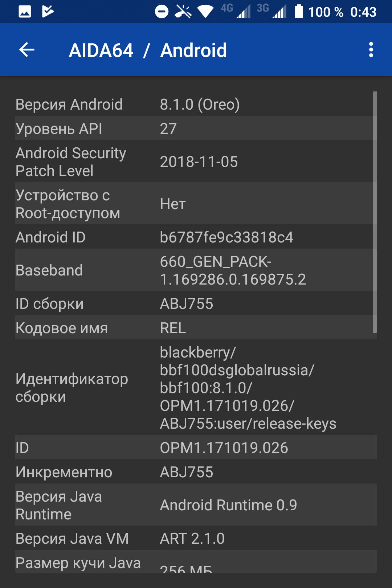The image size is (392, 588).
Task: Tap the back arrow in the toolbar
Action: tap(27, 50)
